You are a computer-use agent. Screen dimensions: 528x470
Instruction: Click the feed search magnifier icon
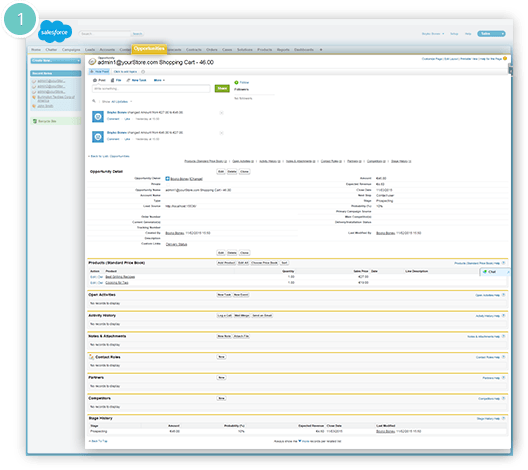[94, 101]
